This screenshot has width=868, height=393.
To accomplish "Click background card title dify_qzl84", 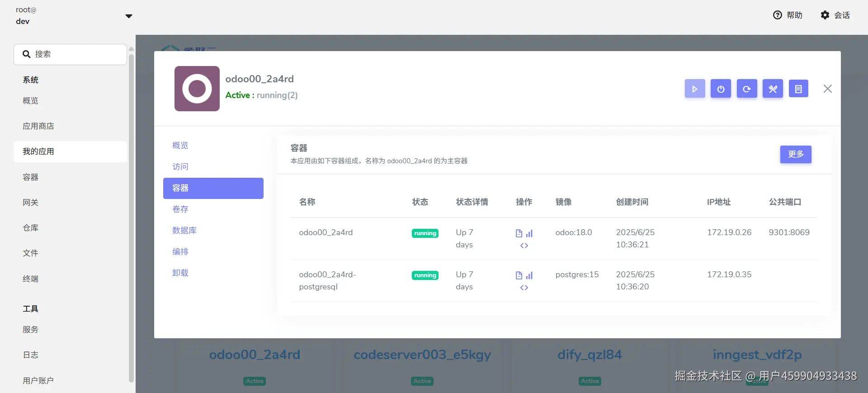I will 590,355.
